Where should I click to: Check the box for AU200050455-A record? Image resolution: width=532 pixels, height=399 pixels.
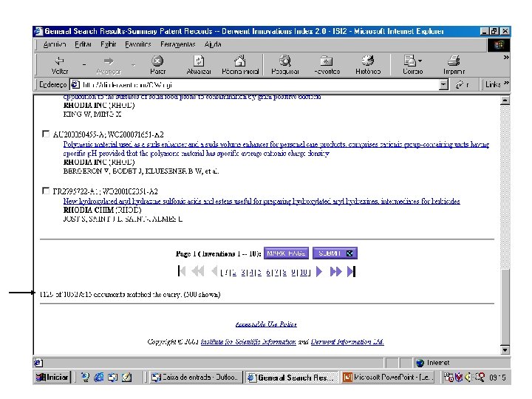click(46, 134)
